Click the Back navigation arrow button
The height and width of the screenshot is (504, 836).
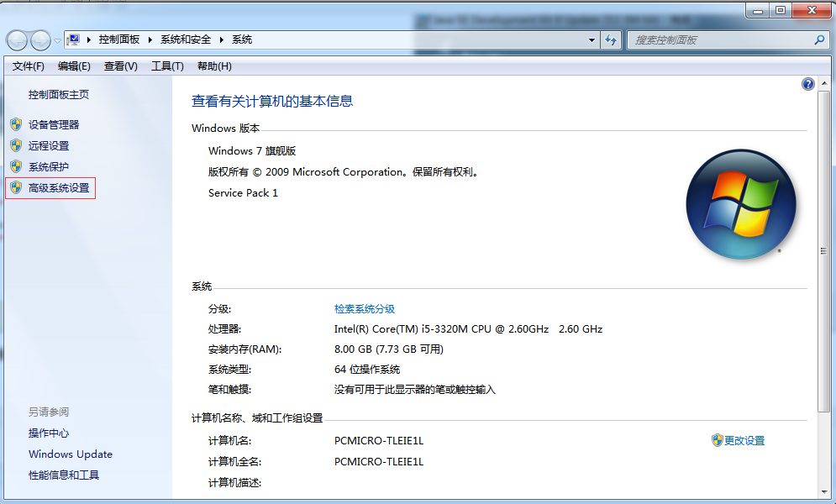pos(17,40)
